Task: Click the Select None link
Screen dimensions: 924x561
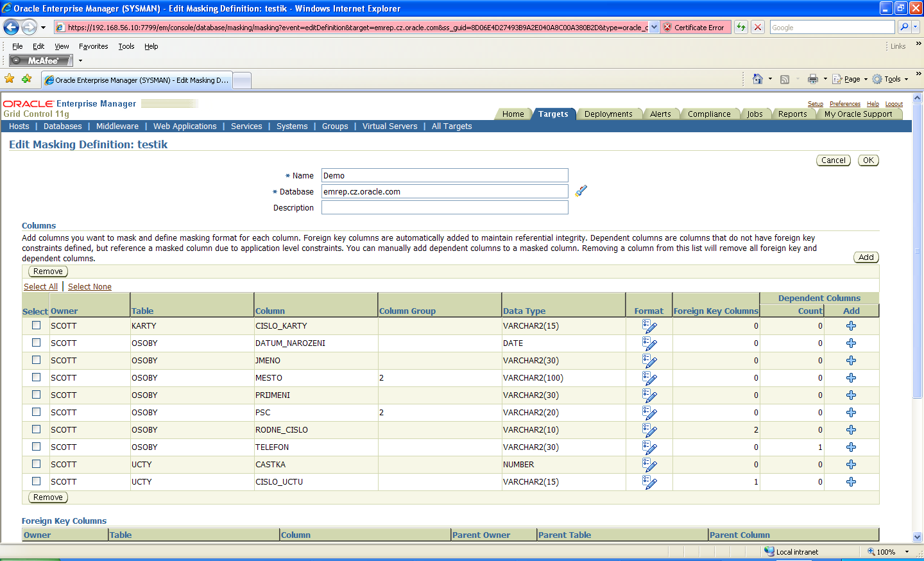Action: pos(90,287)
